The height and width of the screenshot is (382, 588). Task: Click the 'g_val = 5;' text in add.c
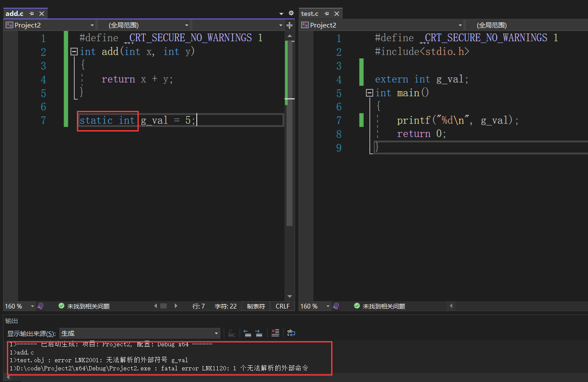[x=168, y=120]
